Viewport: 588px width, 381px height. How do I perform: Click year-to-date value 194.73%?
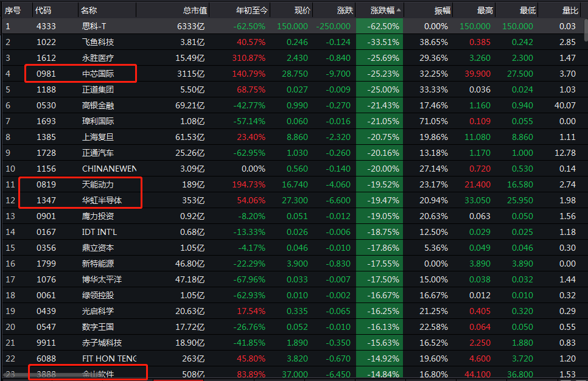pos(248,184)
